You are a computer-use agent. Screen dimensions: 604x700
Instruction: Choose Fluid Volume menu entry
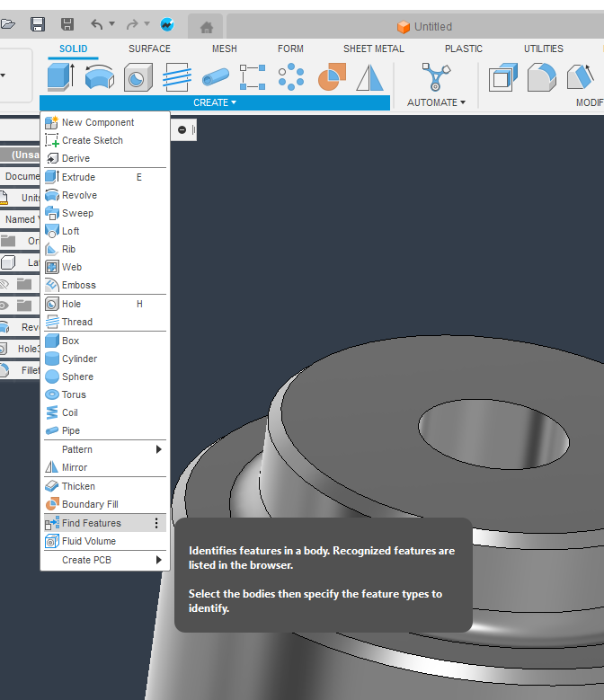[105, 541]
